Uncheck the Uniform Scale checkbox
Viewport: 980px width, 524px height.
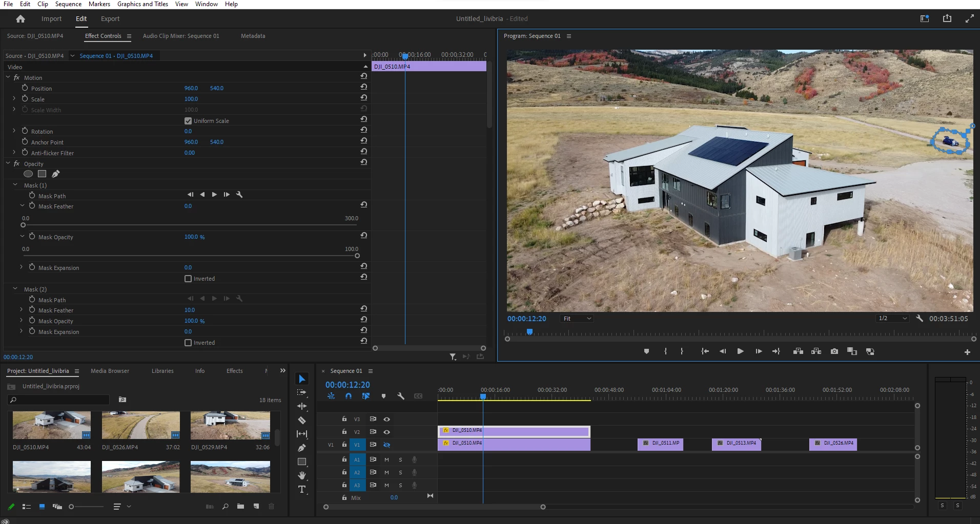(188, 121)
